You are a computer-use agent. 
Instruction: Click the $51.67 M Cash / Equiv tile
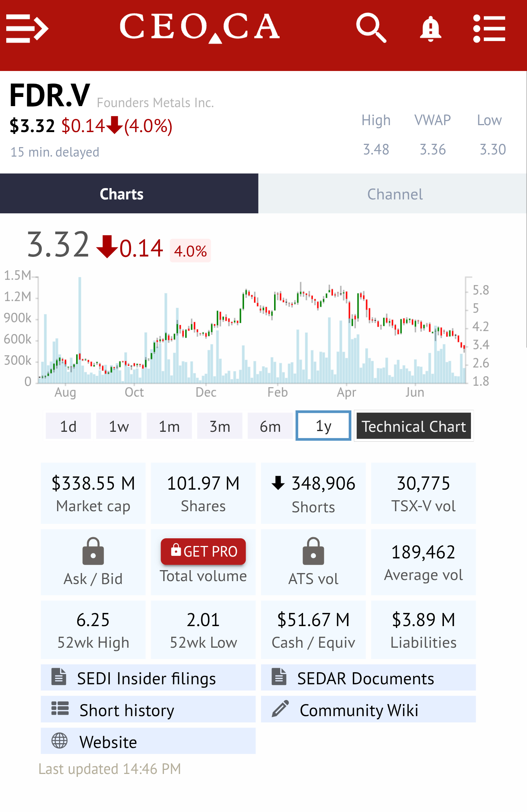[313, 630]
